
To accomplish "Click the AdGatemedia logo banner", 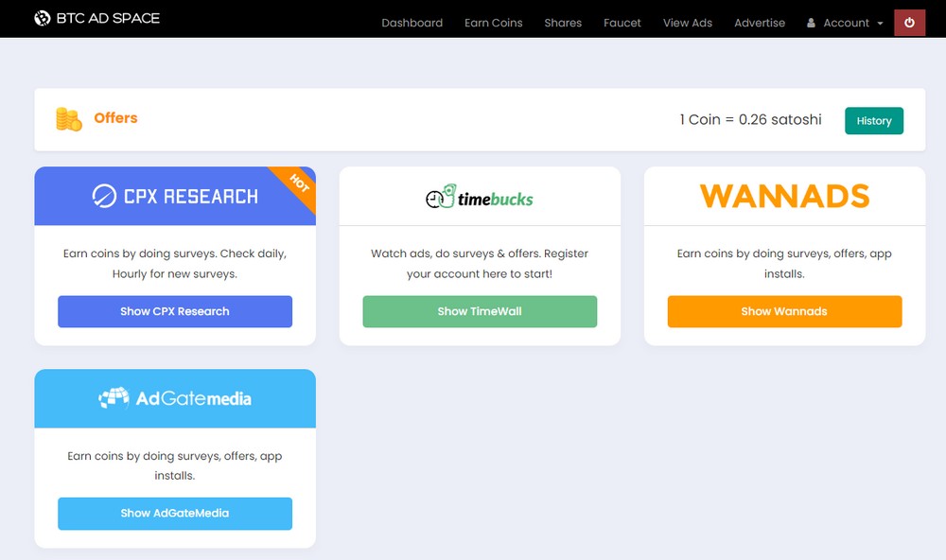I will (x=175, y=398).
